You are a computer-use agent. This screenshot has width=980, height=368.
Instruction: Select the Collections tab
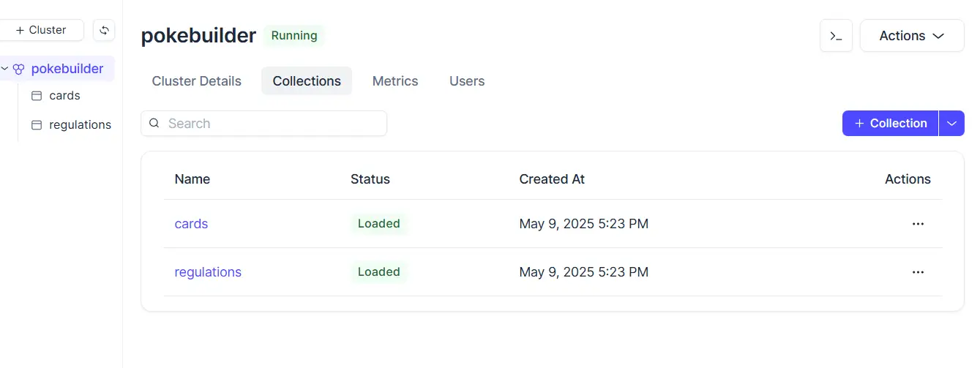coord(307,81)
